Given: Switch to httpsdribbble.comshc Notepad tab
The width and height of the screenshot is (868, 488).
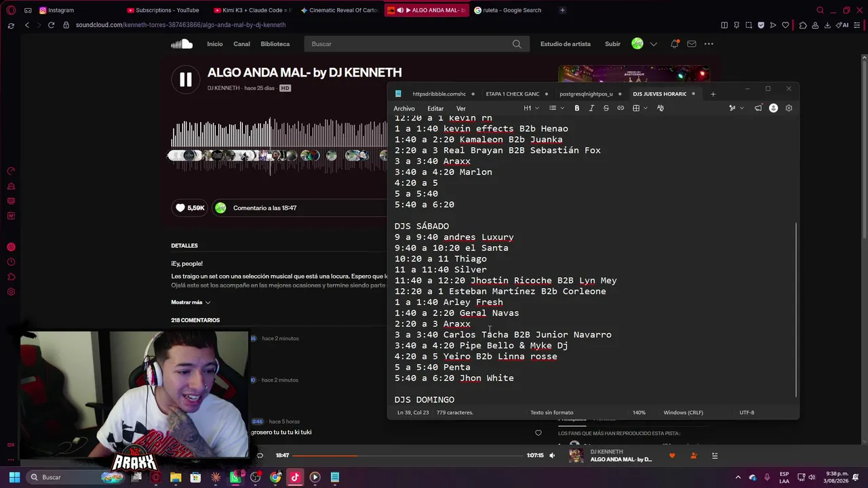Looking at the screenshot, I should point(439,94).
